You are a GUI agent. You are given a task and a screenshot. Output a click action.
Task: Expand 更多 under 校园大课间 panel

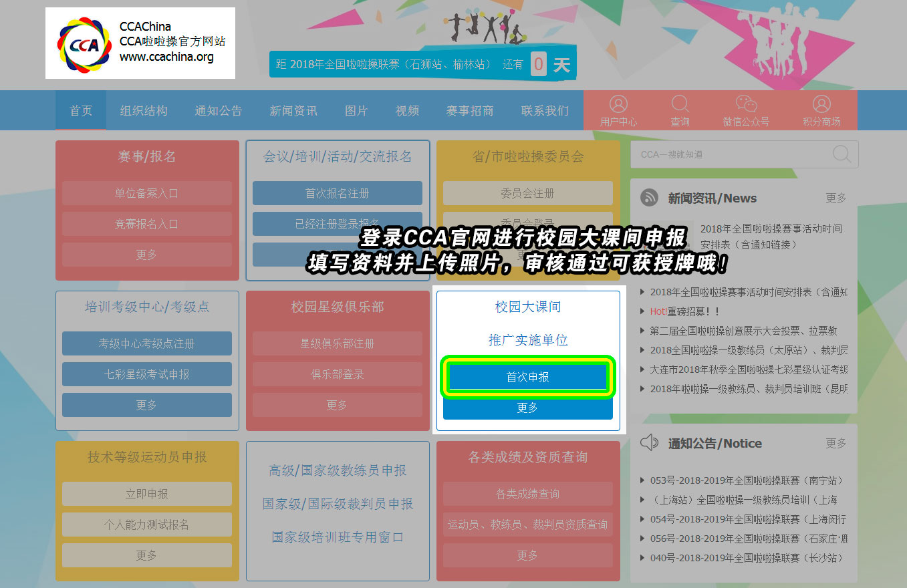527,408
